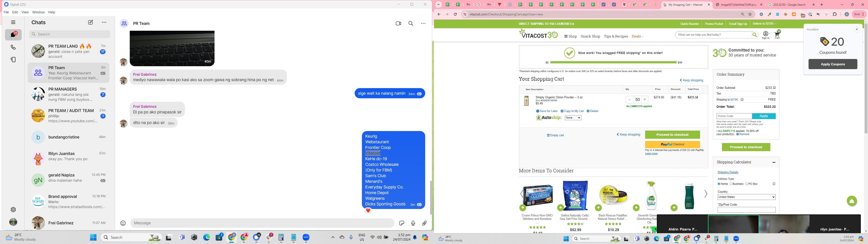Decrease Onion Powder quantity with minus
868x244 pixels.
[x=630, y=100]
